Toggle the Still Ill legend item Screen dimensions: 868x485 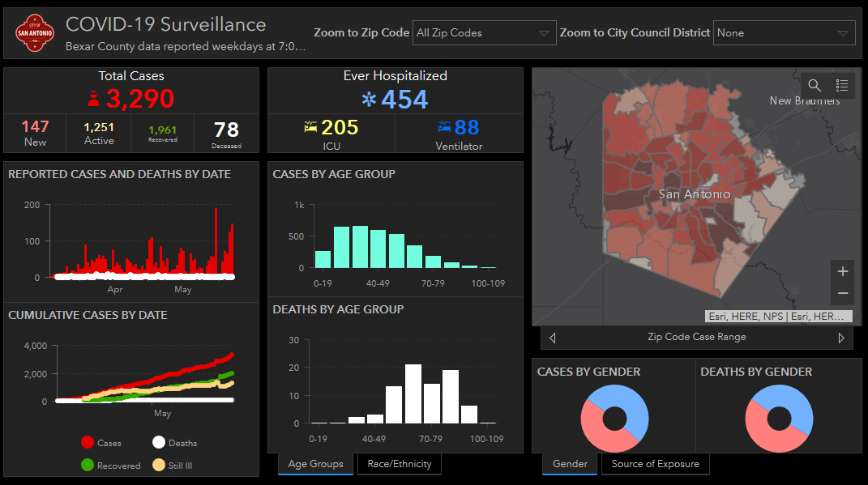(x=173, y=465)
